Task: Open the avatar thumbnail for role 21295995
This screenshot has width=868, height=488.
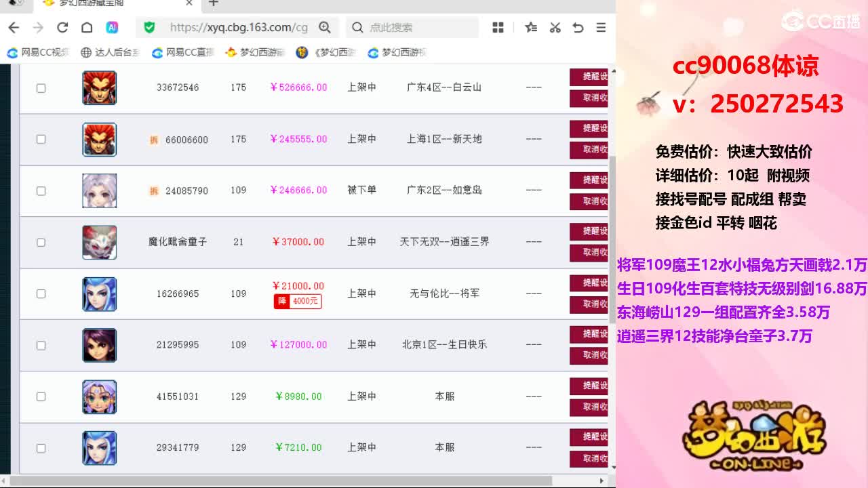Action: click(x=99, y=345)
